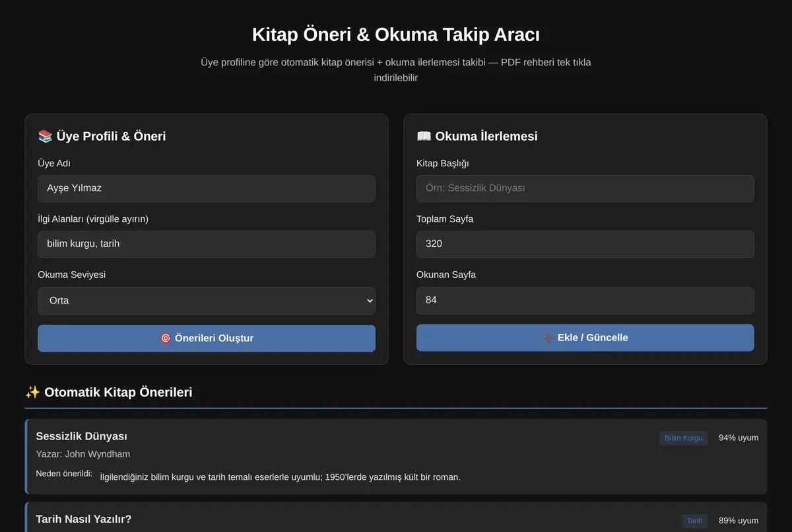Screen dimensions: 792x532
Task: Focus the İlgi Alanları input field
Action: [x=207, y=244]
